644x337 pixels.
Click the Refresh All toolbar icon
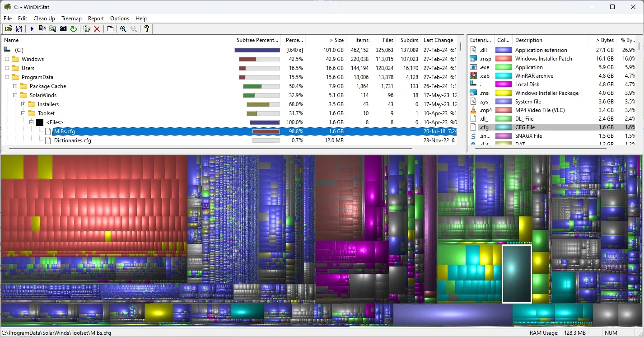point(19,29)
